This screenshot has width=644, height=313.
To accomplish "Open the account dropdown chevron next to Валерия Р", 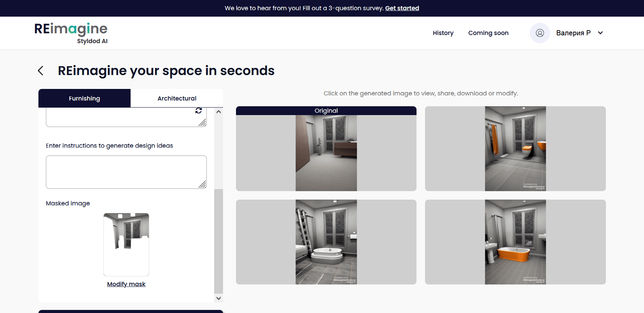I will (600, 33).
